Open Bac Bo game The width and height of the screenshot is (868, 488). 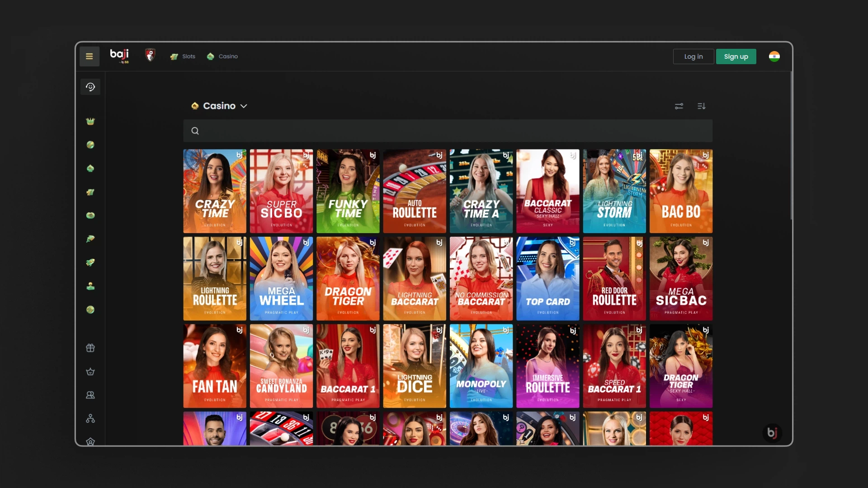[x=681, y=191]
